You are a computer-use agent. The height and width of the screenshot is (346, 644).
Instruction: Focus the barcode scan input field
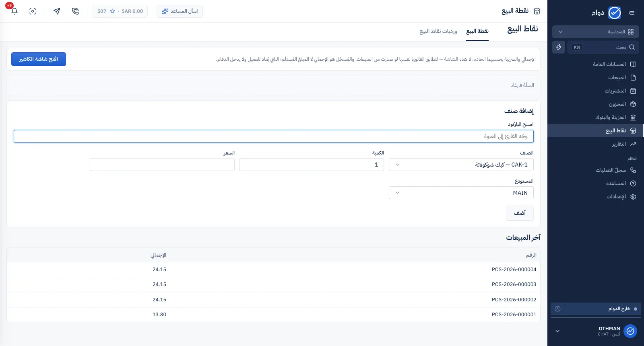tap(274, 136)
